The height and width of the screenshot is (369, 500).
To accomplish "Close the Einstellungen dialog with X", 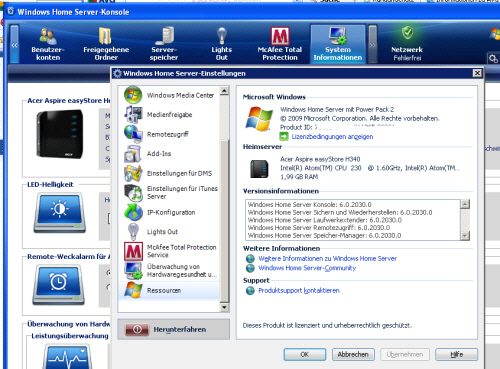I will [477, 73].
